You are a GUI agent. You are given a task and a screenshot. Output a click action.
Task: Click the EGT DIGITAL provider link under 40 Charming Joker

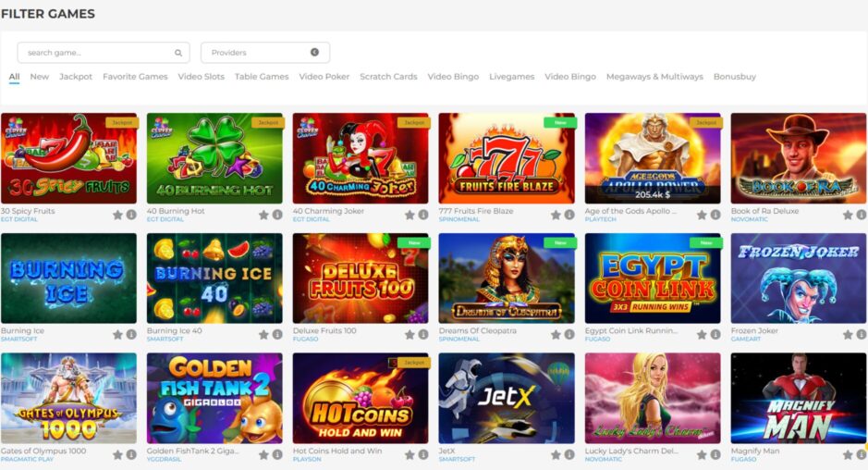(x=311, y=220)
